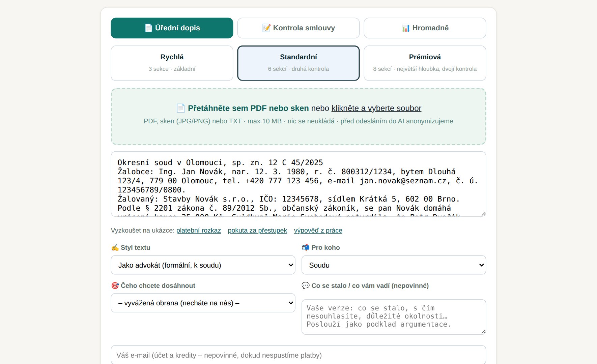This screenshot has width=597, height=364.
Task: Open the Čeho chcete dosáhnout dropdown
Action: [x=203, y=303]
